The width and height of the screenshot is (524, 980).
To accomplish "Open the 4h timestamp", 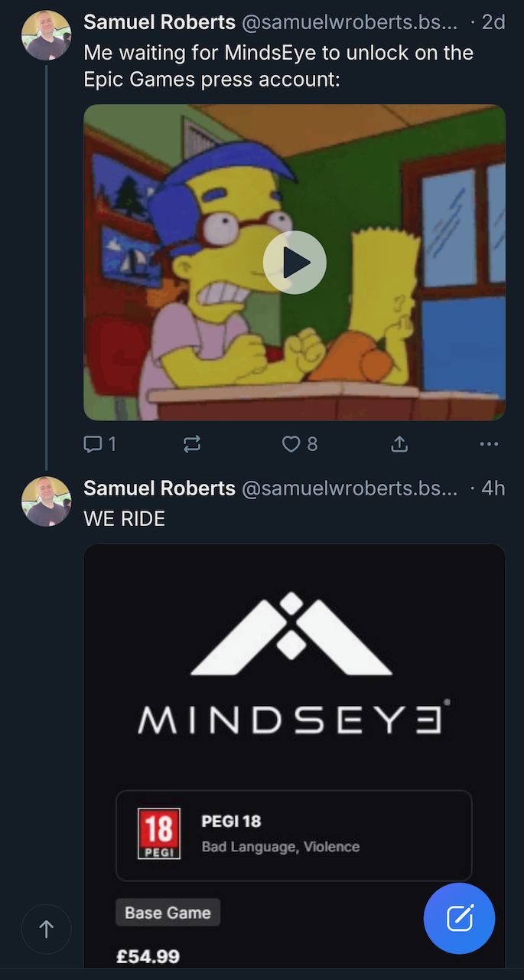I will pos(493,488).
